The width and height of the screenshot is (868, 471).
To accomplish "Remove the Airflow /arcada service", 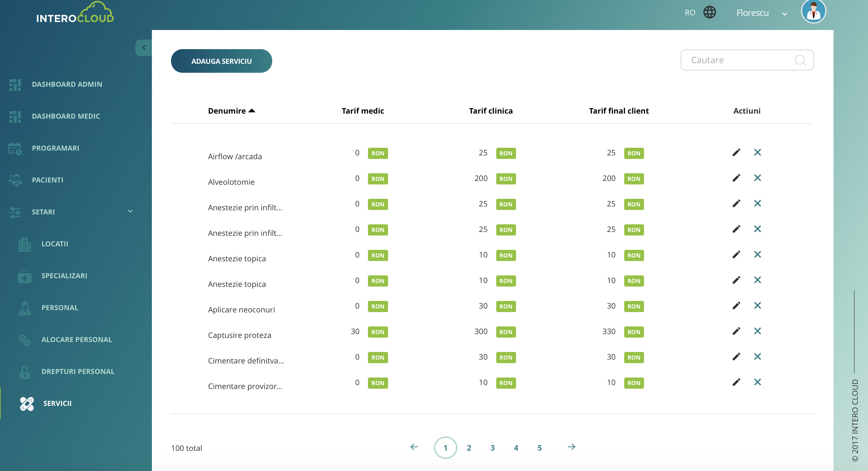I will pyautogui.click(x=757, y=152).
